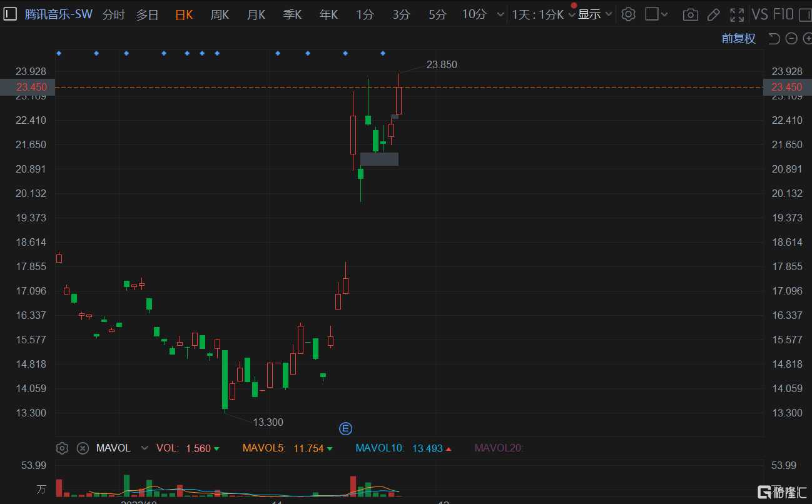The width and height of the screenshot is (812, 504).
Task: Activate the pencil drawing tool
Action: pos(713,14)
